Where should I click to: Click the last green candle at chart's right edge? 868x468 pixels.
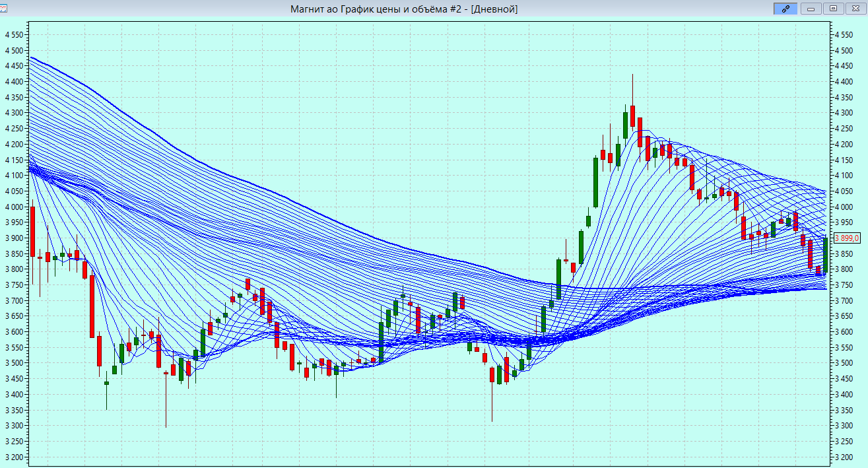(825, 254)
